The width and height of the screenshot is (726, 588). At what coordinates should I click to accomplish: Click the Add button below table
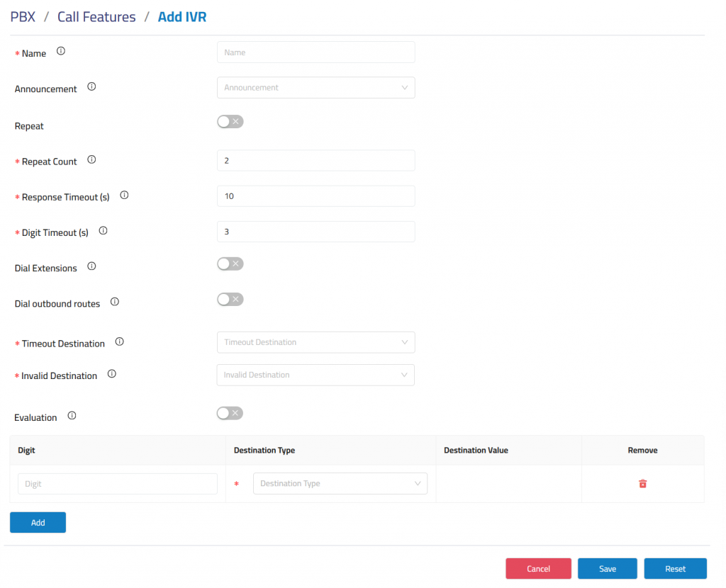pos(38,523)
